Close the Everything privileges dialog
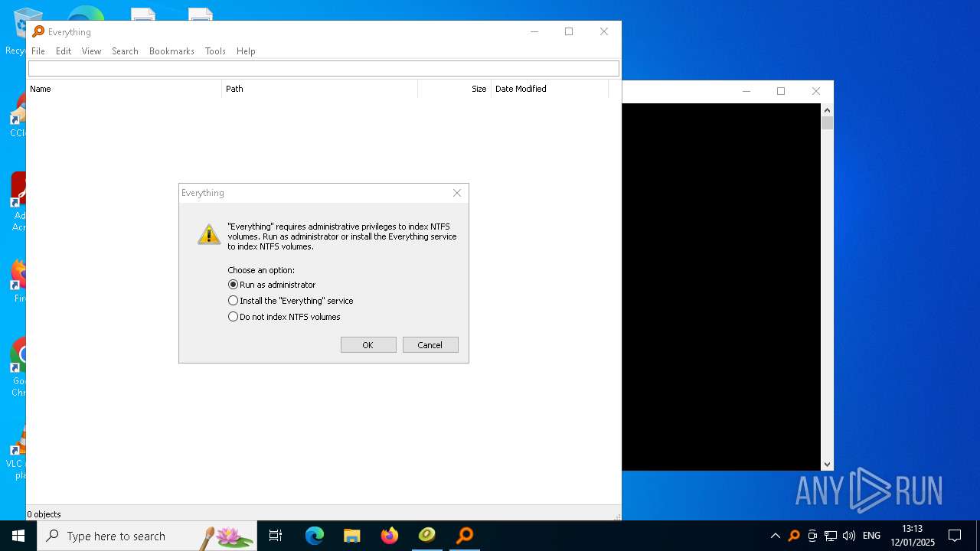 click(x=457, y=193)
